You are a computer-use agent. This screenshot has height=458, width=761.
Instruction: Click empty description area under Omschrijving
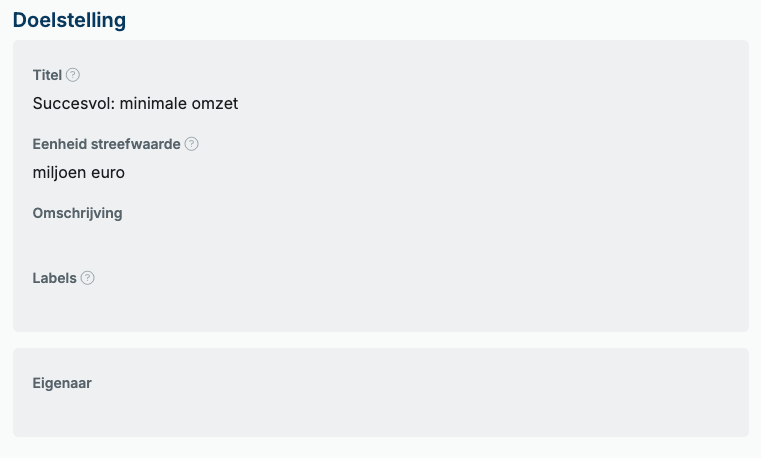coord(380,240)
